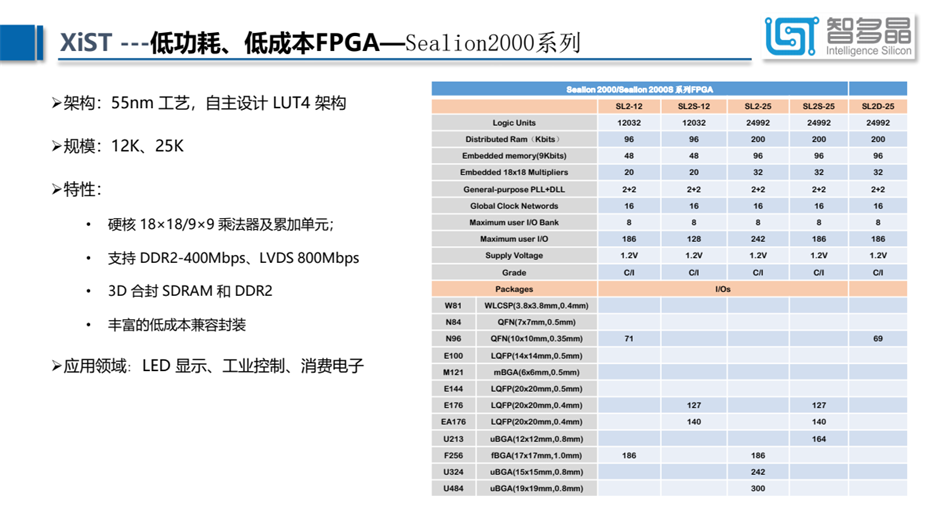Select the W81 package code cell
This screenshot has width=930, height=521.
coord(452,305)
